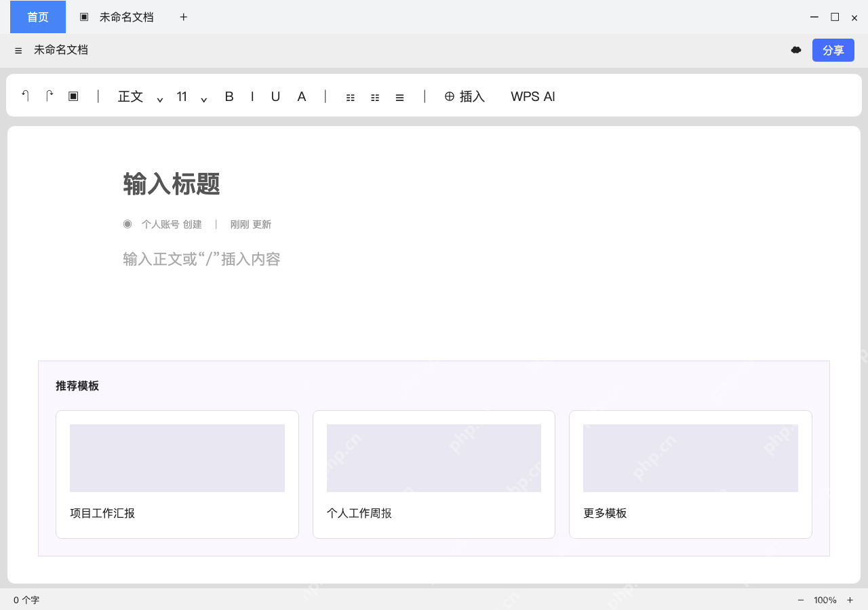
Task: Click the square icon next to redo
Action: [x=73, y=96]
